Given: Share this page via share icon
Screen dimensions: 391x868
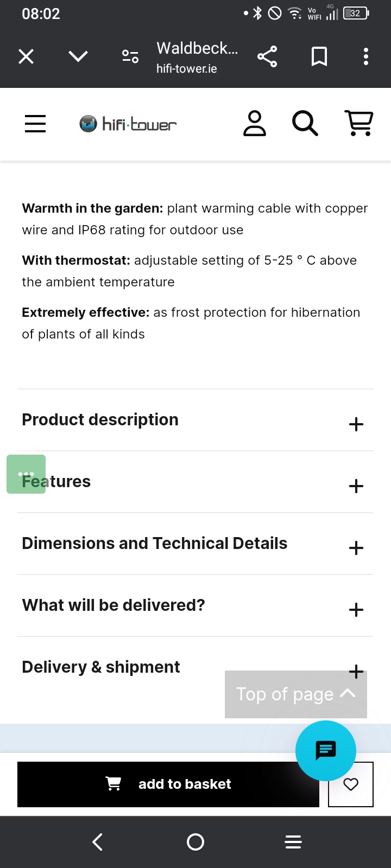Looking at the screenshot, I should (267, 56).
